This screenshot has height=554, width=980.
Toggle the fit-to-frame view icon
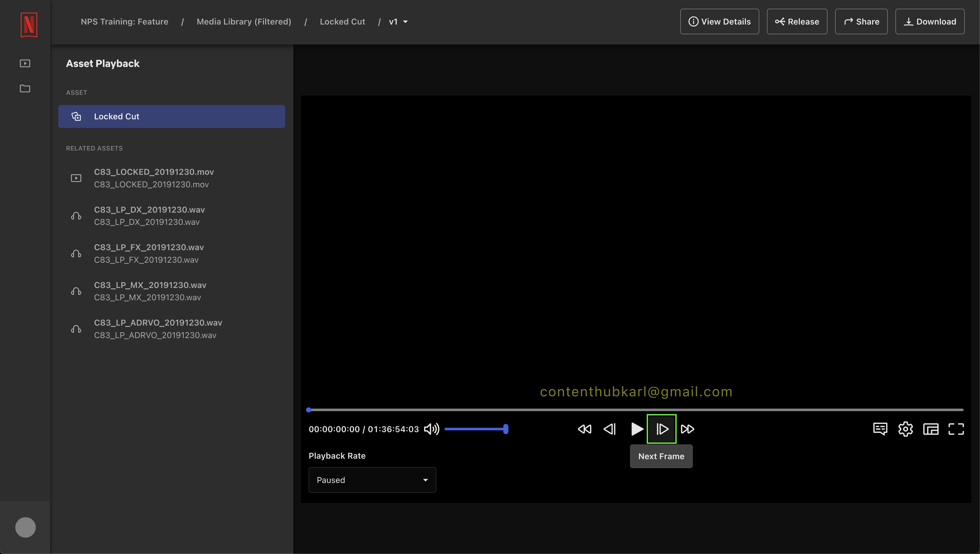(931, 429)
